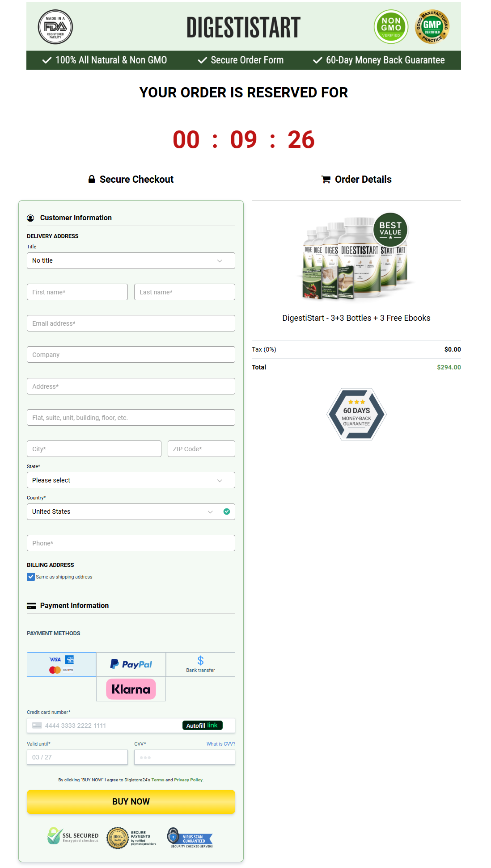Viewport: 491px width, 868px height.
Task: Click the Best Value badge on product image
Action: pos(390,230)
